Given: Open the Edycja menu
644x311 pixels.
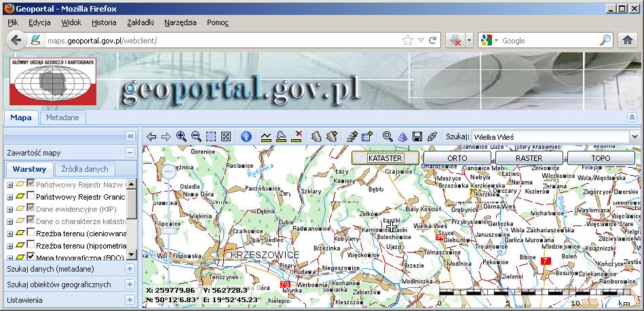Looking at the screenshot, I should pos(40,22).
